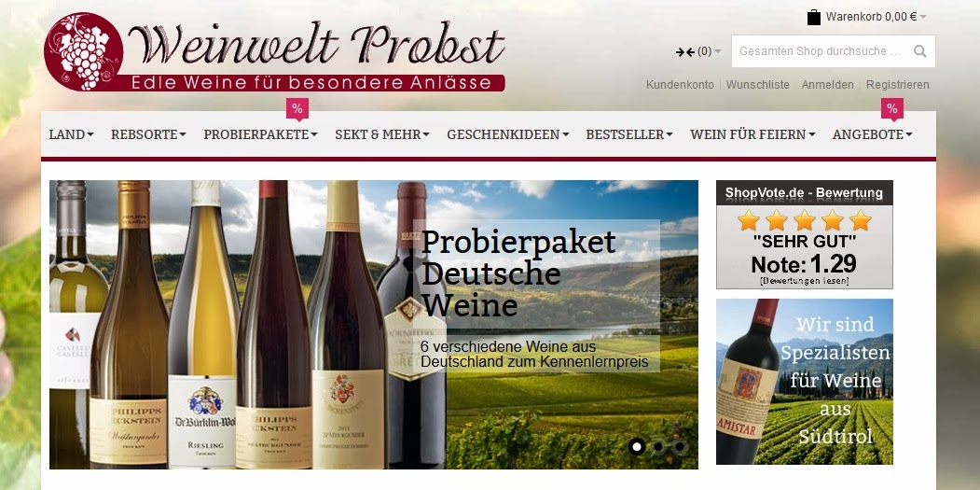The width and height of the screenshot is (980, 490).
Task: Click the percent badge above Angebote
Action: point(891,109)
